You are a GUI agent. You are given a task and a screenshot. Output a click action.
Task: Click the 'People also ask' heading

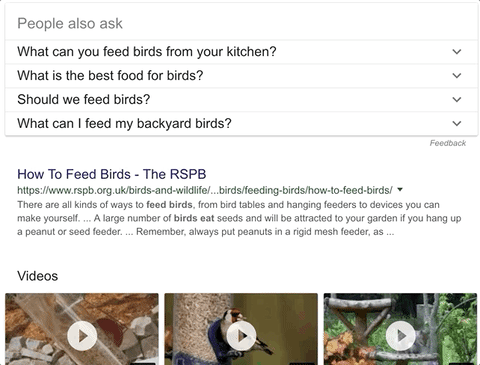[x=70, y=24]
